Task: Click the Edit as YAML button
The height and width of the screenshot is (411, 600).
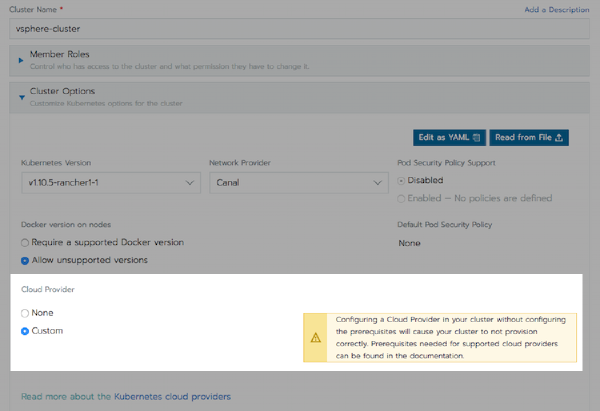Action: tap(449, 137)
